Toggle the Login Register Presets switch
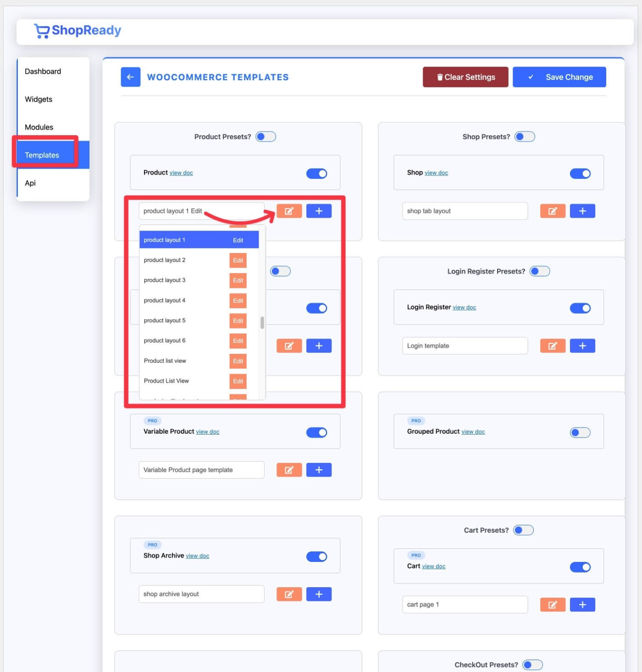 click(540, 271)
